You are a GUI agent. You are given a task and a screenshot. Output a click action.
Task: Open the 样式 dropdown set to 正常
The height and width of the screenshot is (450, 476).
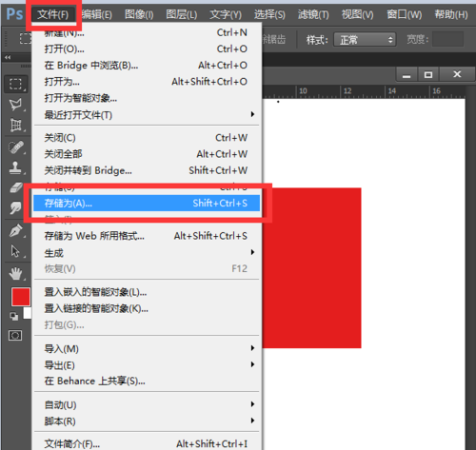click(365, 40)
